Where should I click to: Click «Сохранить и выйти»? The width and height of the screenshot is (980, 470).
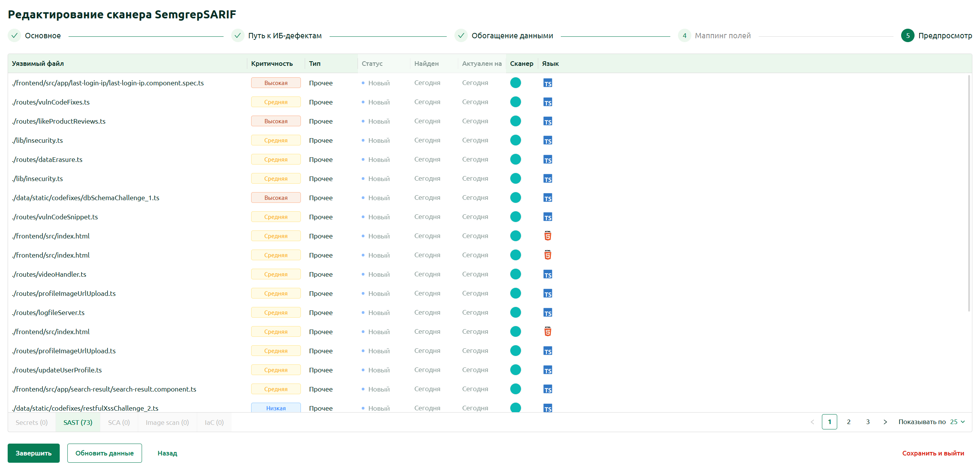pos(933,453)
